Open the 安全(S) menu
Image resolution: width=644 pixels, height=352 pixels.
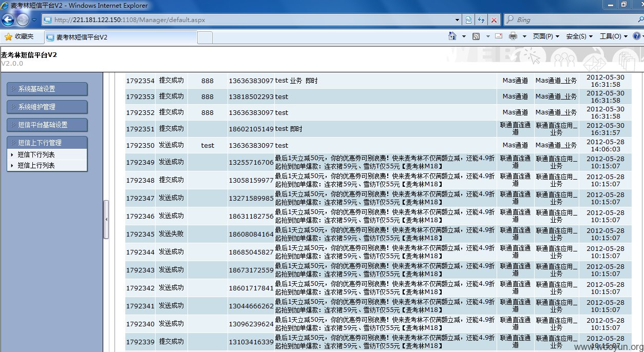(579, 36)
